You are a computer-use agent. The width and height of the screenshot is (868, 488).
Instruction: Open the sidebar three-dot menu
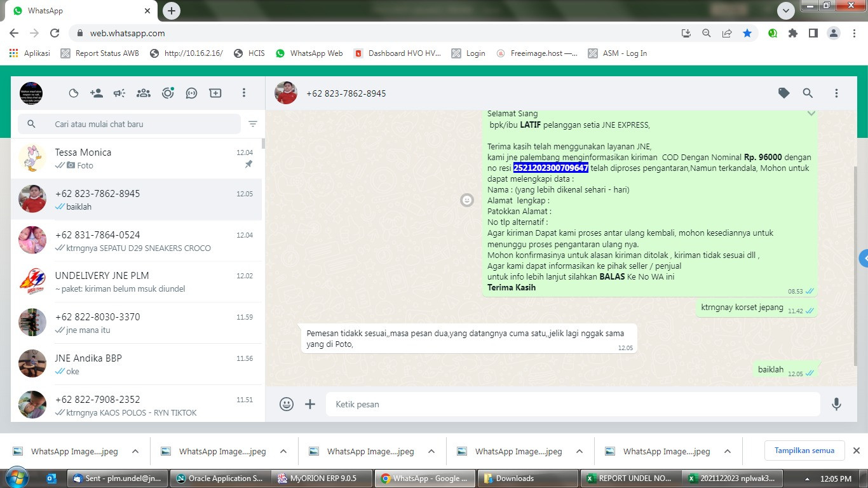click(x=243, y=93)
